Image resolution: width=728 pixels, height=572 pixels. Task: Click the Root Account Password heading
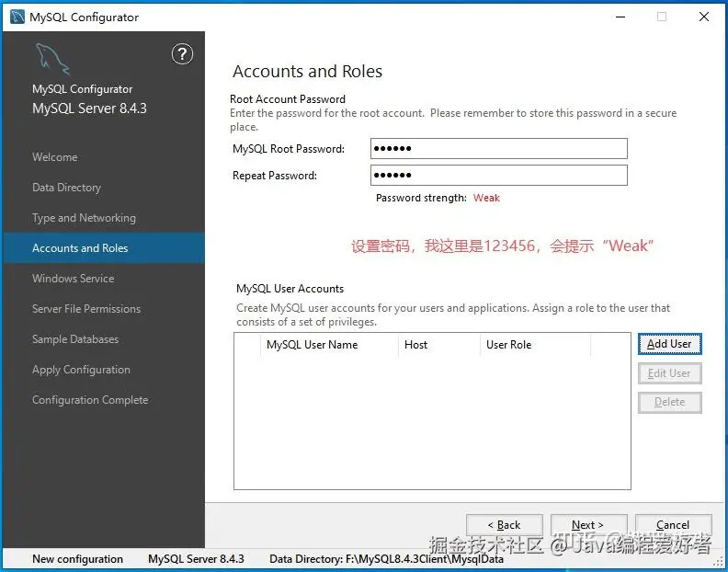(x=288, y=99)
